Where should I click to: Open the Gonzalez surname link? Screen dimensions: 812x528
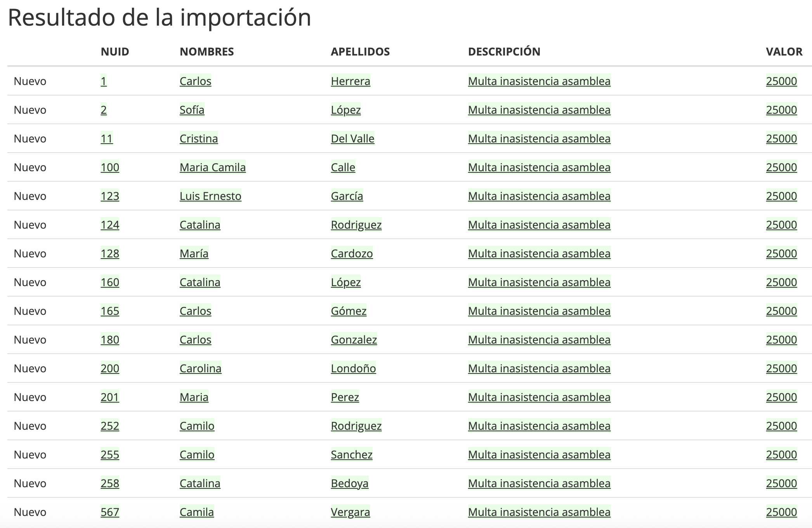point(354,340)
